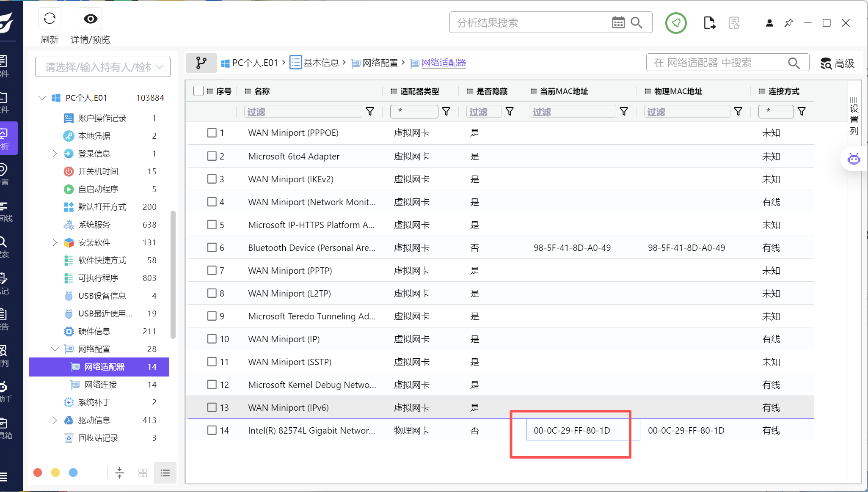Open the details/preview (详情/预览) eye icon
The image size is (868, 492).
pyautogui.click(x=91, y=19)
